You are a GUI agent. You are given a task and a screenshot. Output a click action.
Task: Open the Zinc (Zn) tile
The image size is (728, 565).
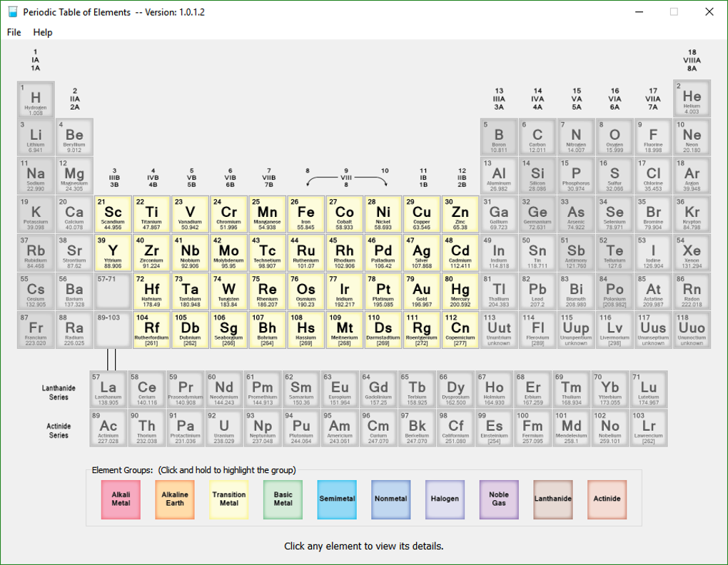(x=460, y=214)
